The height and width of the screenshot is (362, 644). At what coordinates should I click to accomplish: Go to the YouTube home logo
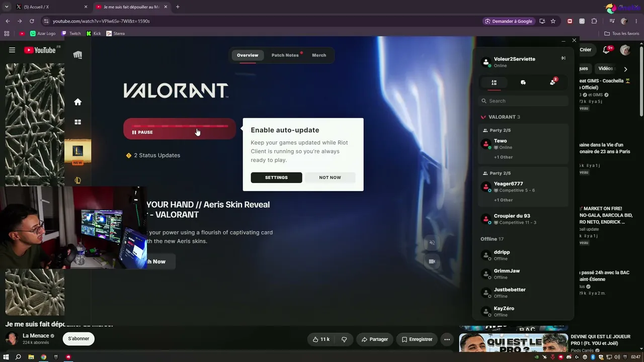40,50
